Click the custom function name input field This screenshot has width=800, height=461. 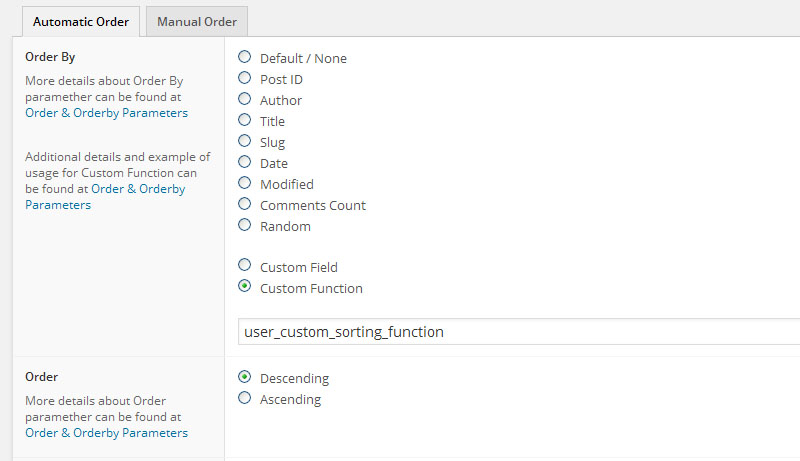pyautogui.click(x=519, y=331)
